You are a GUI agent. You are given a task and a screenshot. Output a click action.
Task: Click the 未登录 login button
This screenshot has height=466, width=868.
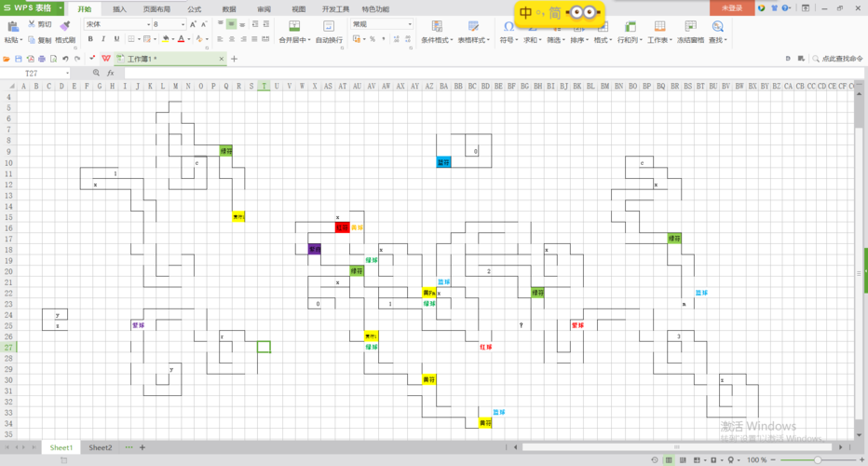click(731, 8)
